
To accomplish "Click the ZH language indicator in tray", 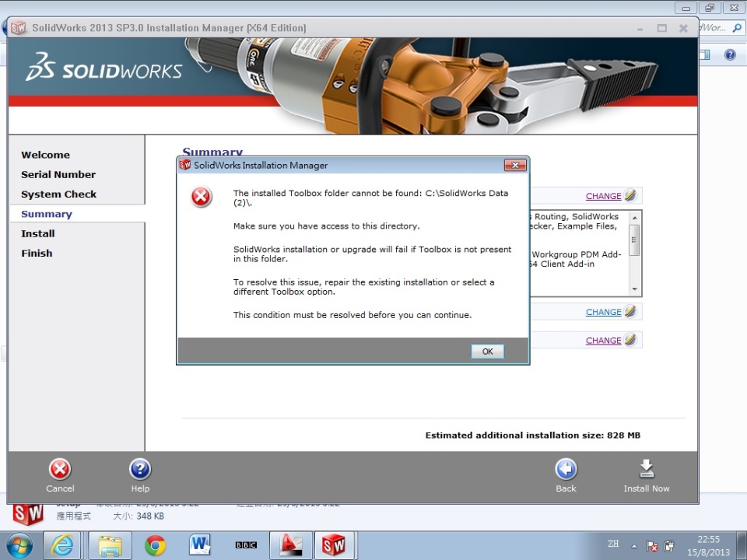I will (613, 544).
